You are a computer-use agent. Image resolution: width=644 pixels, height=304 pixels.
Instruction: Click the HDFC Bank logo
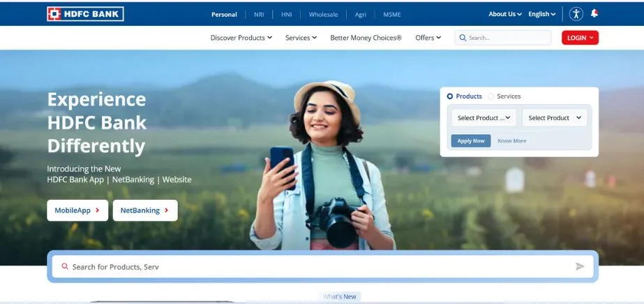[x=85, y=14]
